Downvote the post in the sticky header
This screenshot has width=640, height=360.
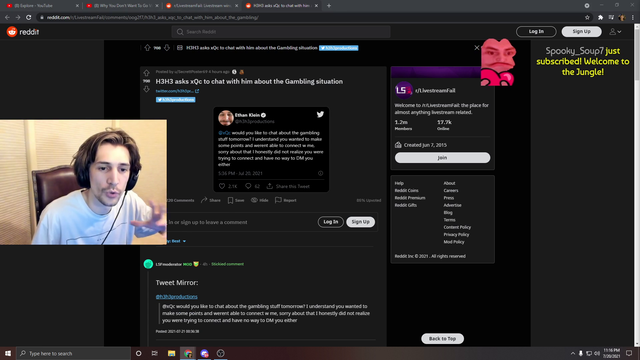pos(167,48)
